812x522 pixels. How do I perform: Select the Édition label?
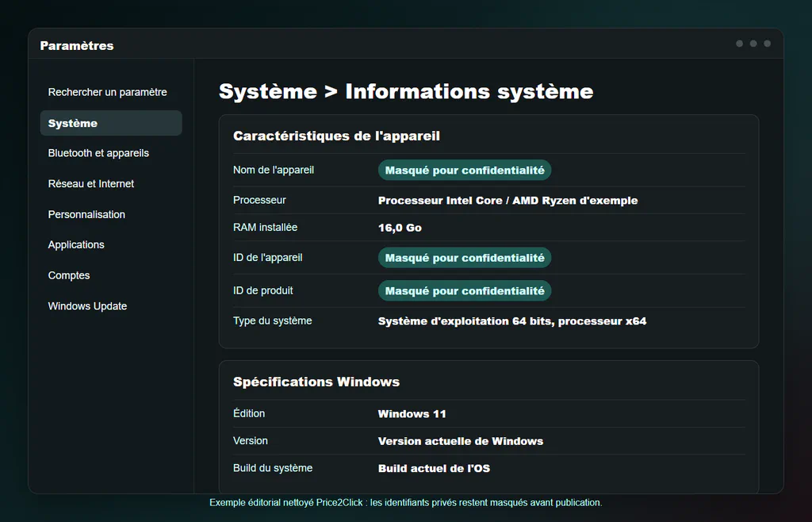249,413
